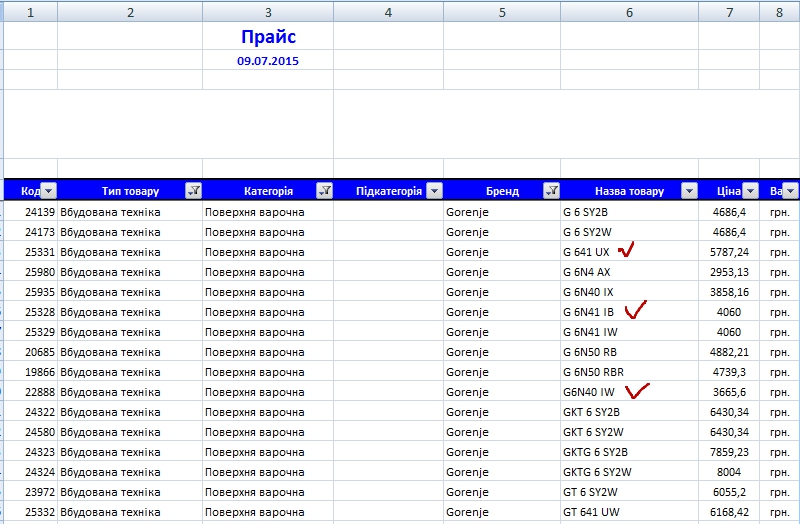Click the Прайс title cell
This screenshot has width=800, height=524.
(x=268, y=36)
